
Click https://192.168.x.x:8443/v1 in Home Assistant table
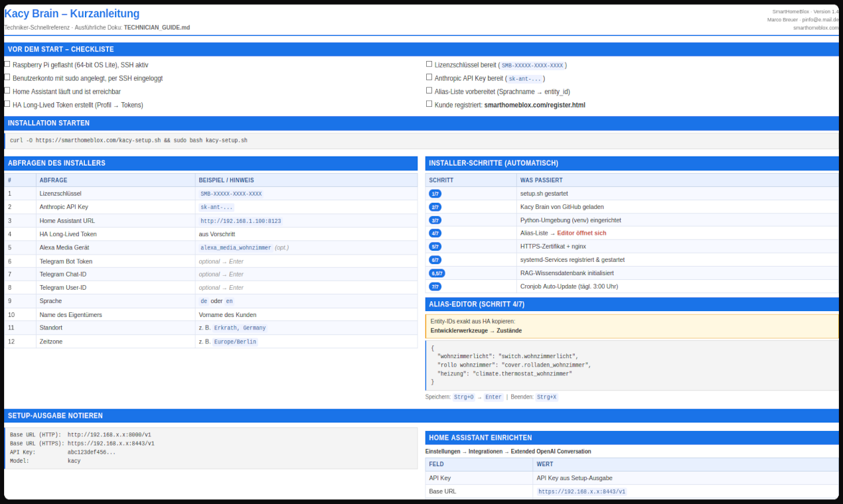click(x=581, y=492)
